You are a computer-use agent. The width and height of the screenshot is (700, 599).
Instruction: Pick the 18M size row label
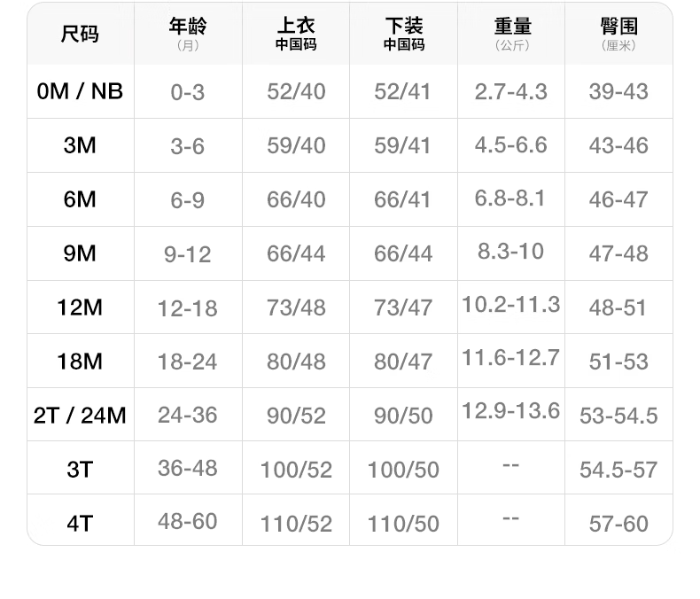(80, 362)
